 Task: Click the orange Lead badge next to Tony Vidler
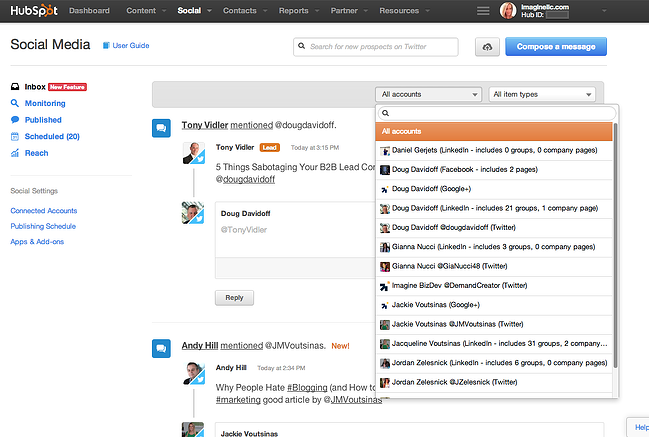pyautogui.click(x=270, y=147)
